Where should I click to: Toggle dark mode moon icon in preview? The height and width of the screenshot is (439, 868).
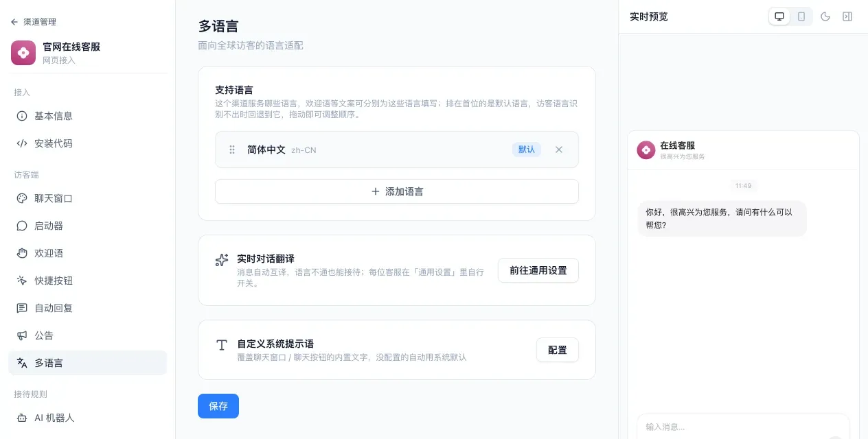point(825,16)
